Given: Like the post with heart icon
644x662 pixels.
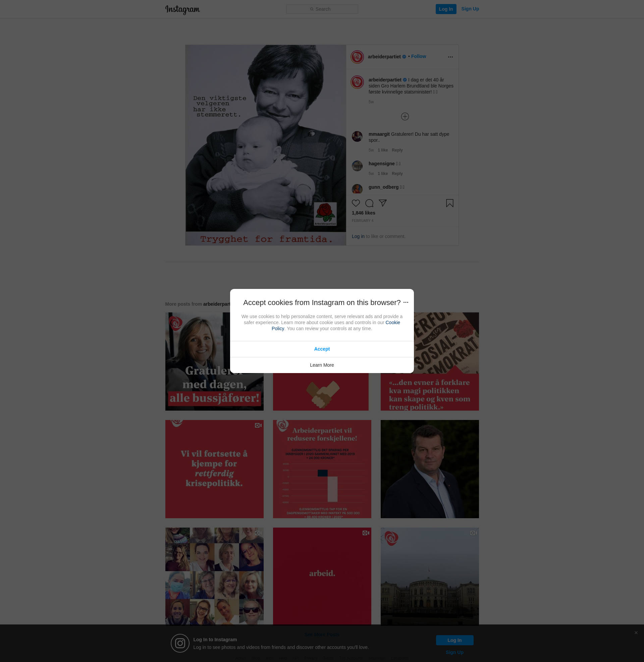Looking at the screenshot, I should coord(356,203).
